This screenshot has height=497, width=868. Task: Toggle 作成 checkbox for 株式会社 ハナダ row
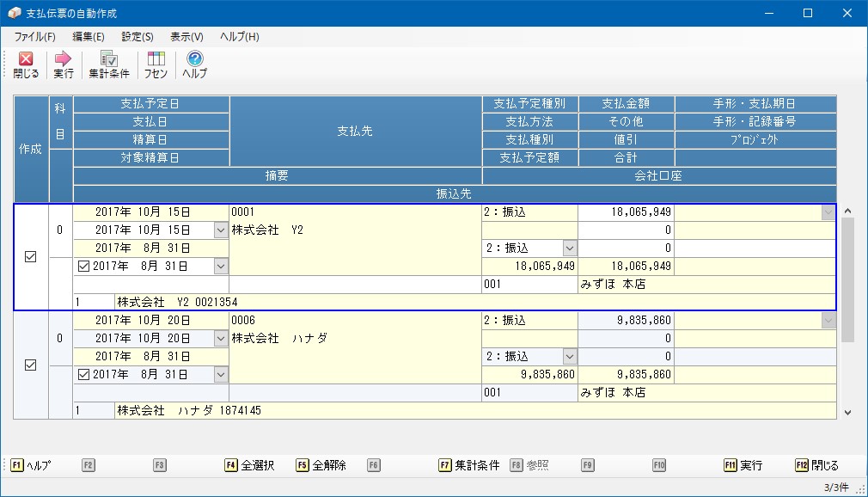[x=30, y=365]
